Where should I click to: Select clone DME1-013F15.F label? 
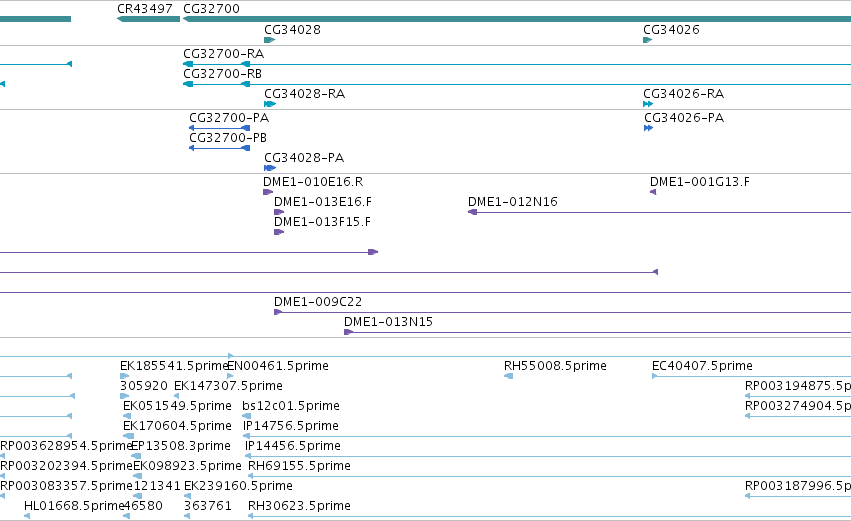(x=322, y=222)
